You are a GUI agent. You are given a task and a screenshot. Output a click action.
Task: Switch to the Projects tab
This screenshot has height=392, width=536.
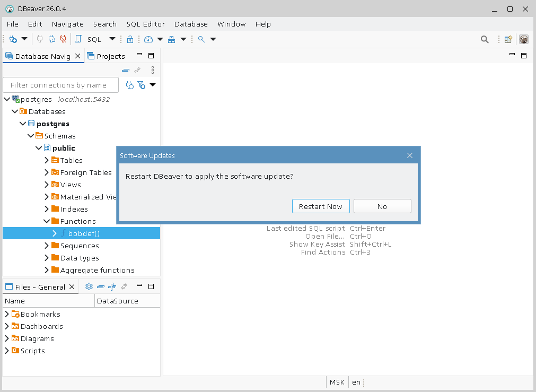[x=107, y=56]
